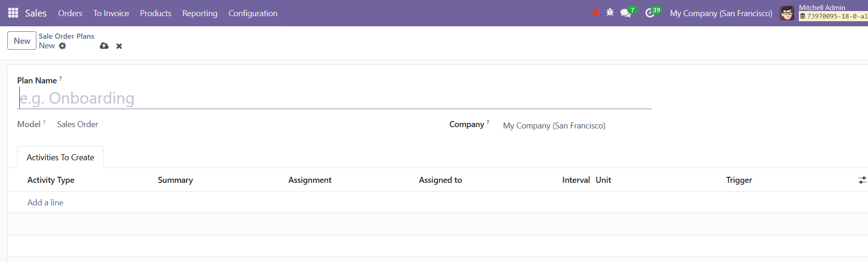Viewport: 868px width, 262px height.
Task: Select the Activities To Create tab
Action: coord(60,157)
